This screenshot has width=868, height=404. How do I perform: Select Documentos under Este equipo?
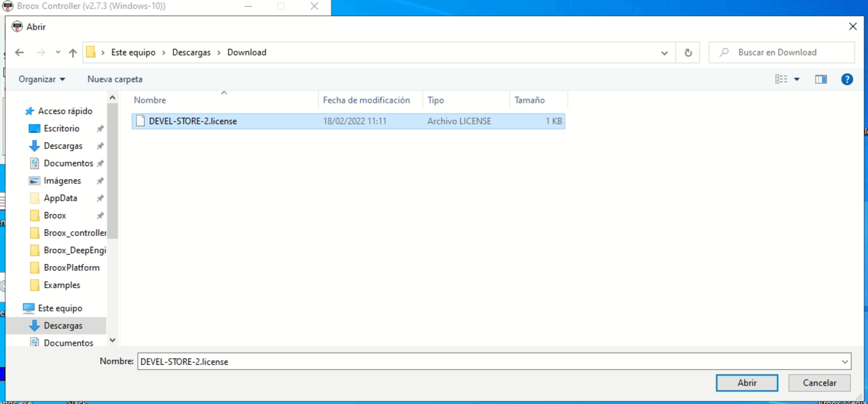click(68, 343)
